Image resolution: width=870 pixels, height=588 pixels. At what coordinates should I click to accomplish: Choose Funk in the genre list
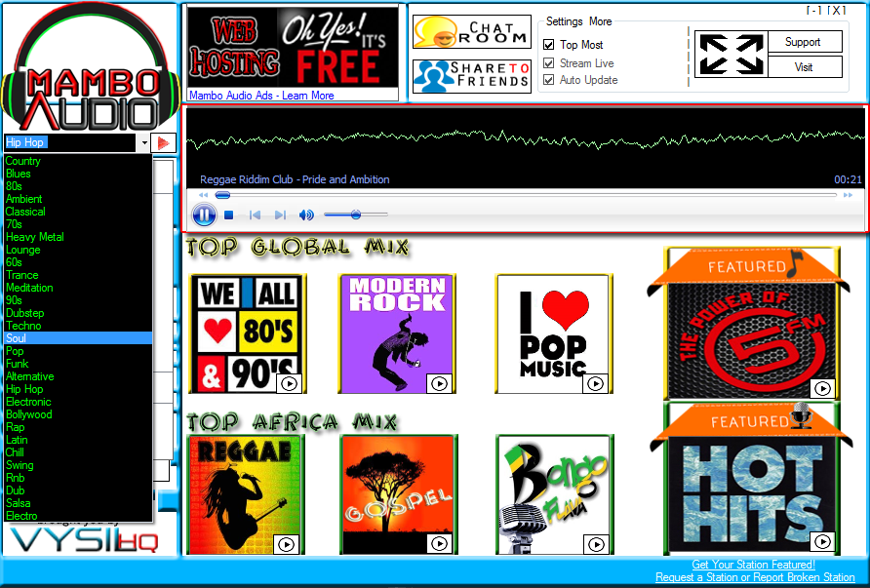78,364
